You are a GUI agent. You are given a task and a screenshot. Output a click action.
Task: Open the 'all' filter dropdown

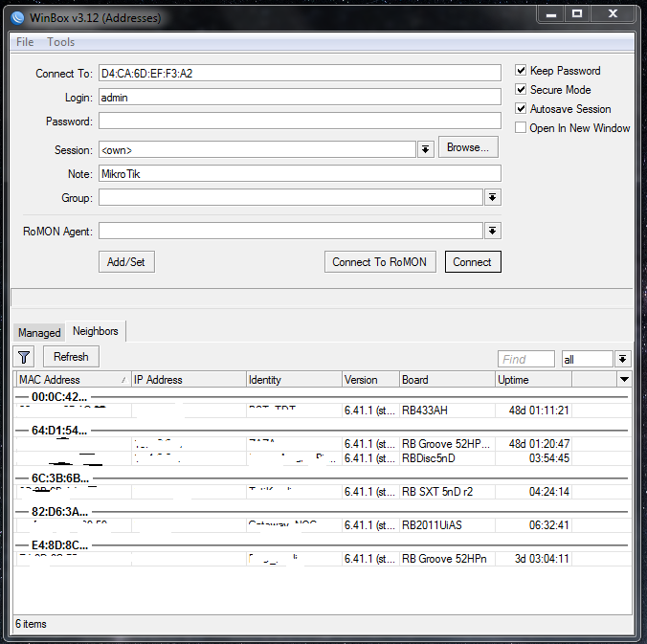point(623,359)
